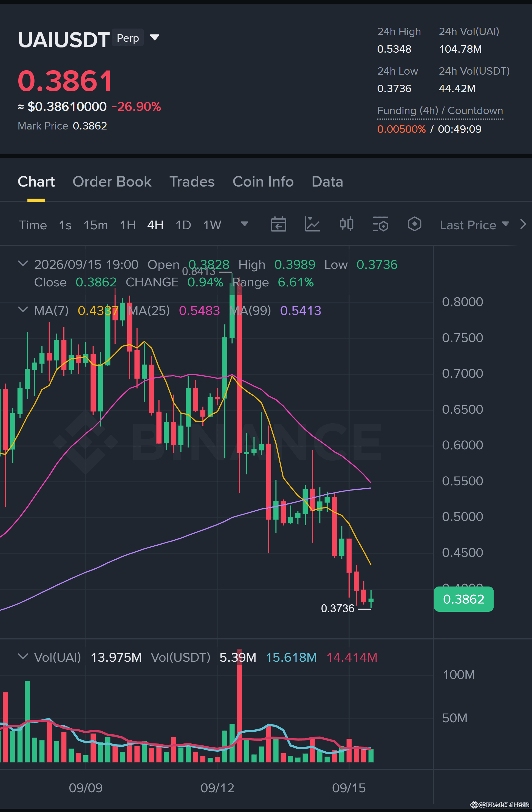Tap the Funding (4h) / Countdown label
This screenshot has height=812, width=532.
point(440,111)
